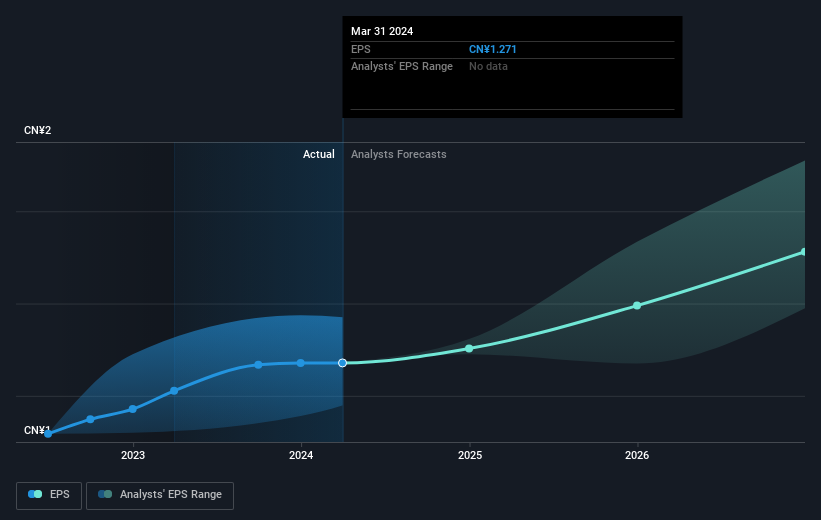Click the EPS legend color icon
This screenshot has width=821, height=520.
coord(35,494)
